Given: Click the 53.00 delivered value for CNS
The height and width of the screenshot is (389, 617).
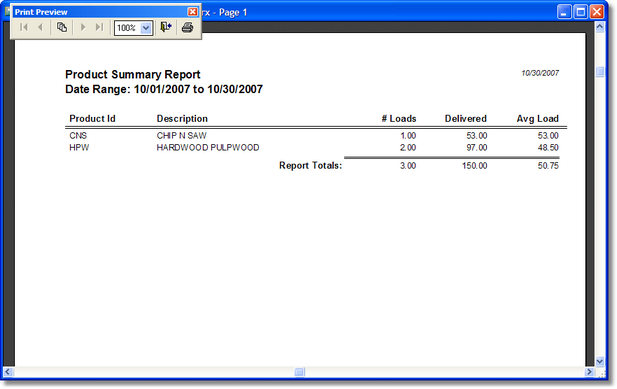Looking at the screenshot, I should (x=477, y=136).
